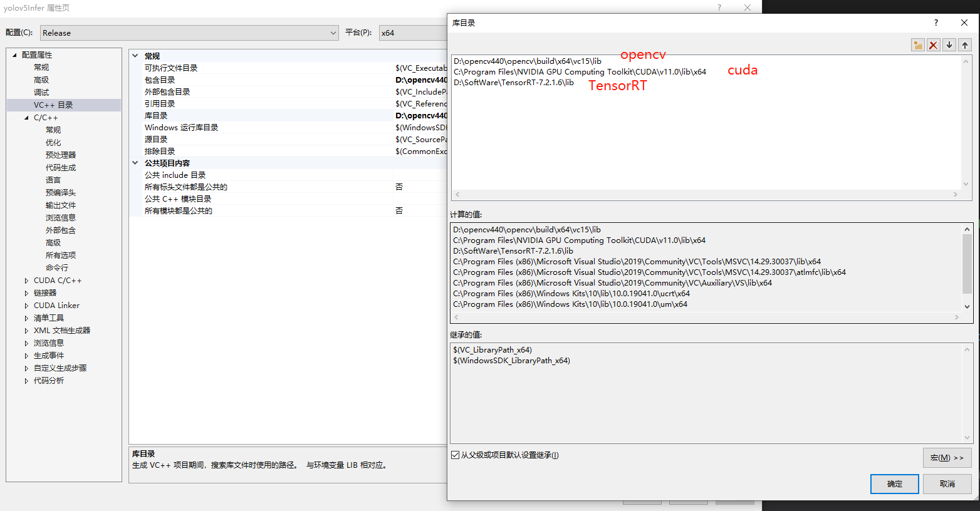Expand the 清单工具 node

point(26,318)
